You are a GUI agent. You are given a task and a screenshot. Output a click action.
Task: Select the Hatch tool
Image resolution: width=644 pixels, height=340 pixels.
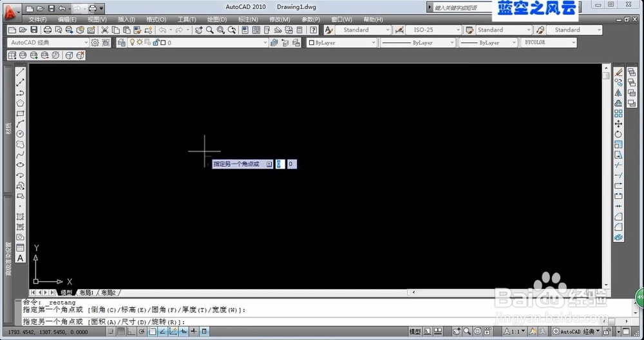coord(20,216)
